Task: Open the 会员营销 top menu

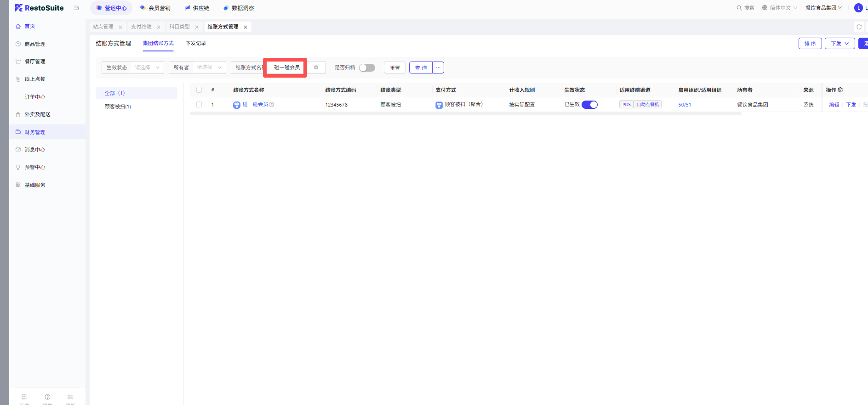Action: click(x=155, y=8)
